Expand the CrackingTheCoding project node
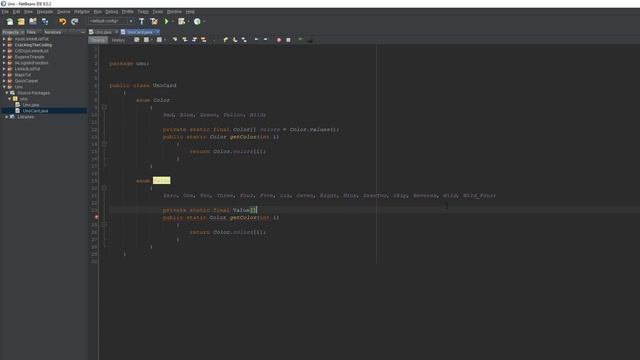This screenshot has height=360, width=640. (4, 45)
